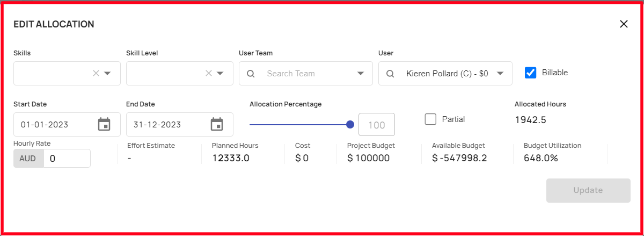This screenshot has width=644, height=236.
Task: Open the User Team dropdown arrow
Action: pyautogui.click(x=360, y=74)
